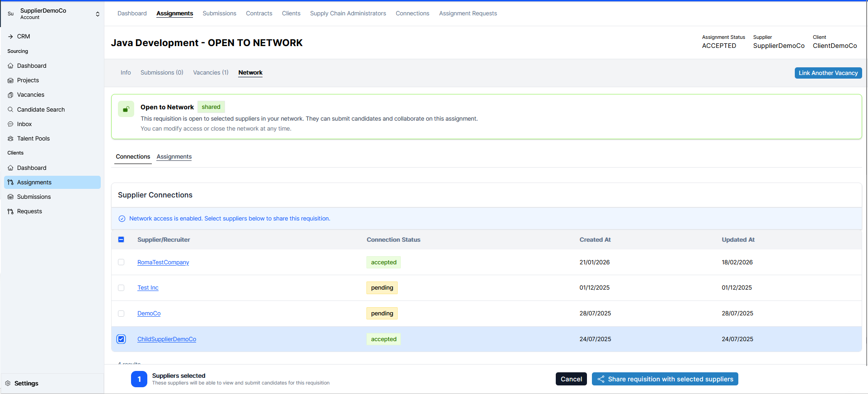Click the Candidate Search magnifier icon

click(x=10, y=109)
